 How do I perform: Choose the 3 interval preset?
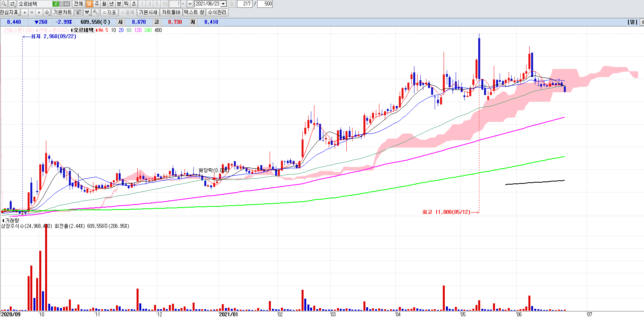coord(149,4)
